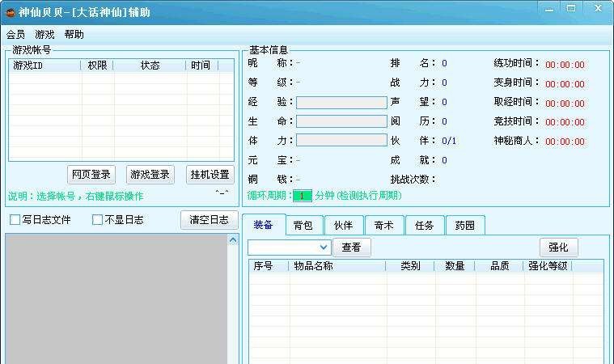Viewport: 614px width, 364px height.
Task: Click the 强化 button
Action: [x=558, y=248]
